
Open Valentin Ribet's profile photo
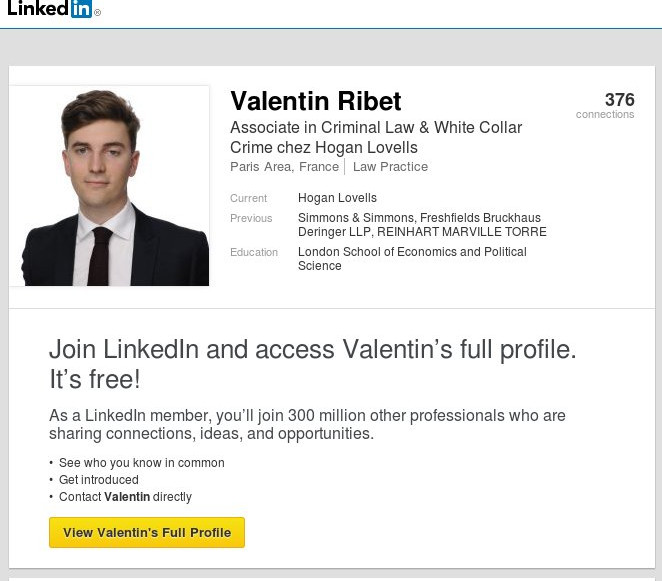(x=109, y=186)
